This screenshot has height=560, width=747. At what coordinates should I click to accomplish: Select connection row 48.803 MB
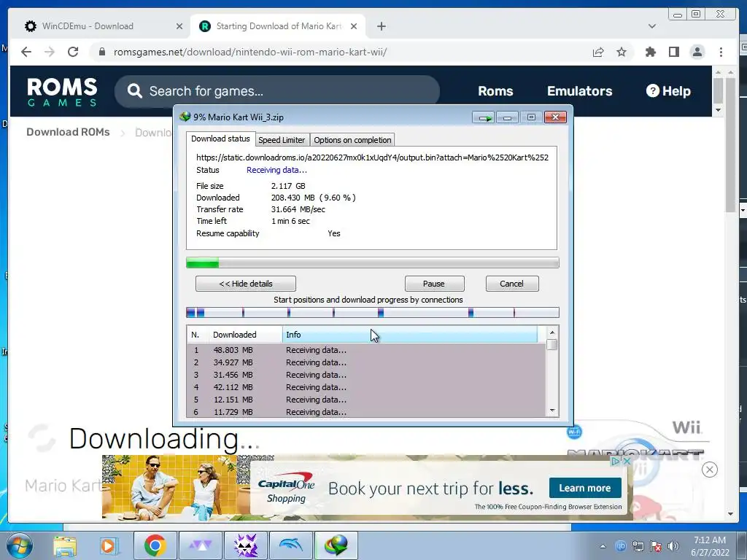pos(366,350)
